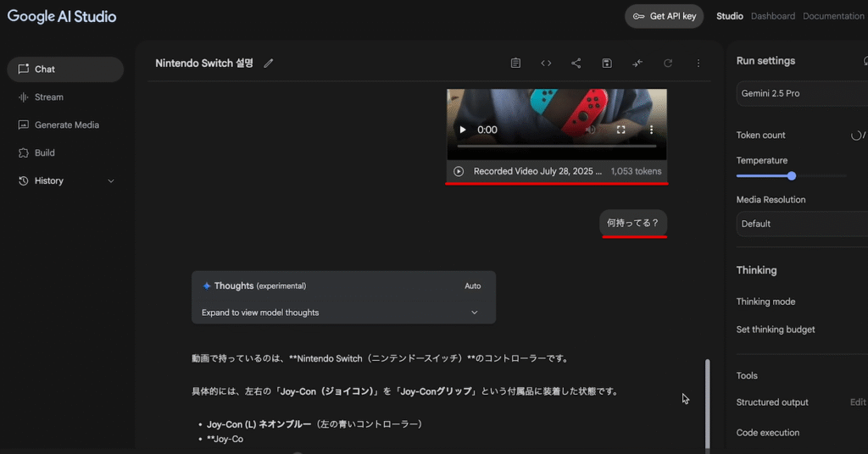Open the Documentation link
Image resolution: width=868 pixels, height=454 pixels.
tap(833, 16)
